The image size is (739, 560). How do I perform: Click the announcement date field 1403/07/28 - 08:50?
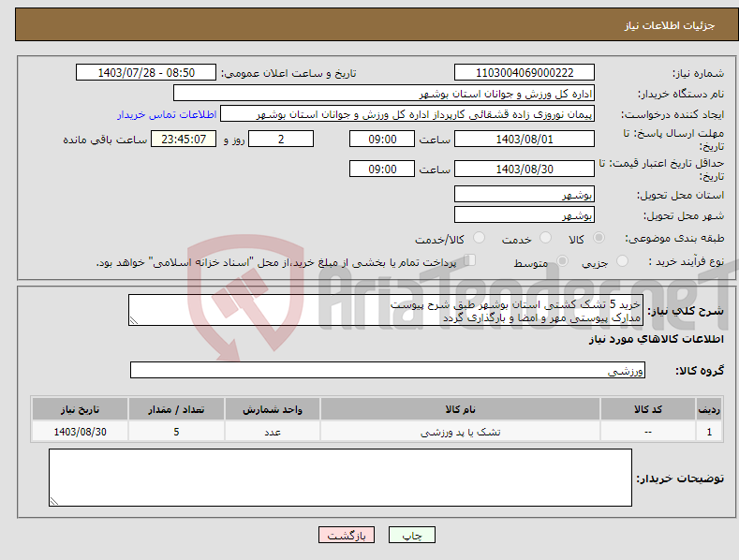pyautogui.click(x=146, y=73)
